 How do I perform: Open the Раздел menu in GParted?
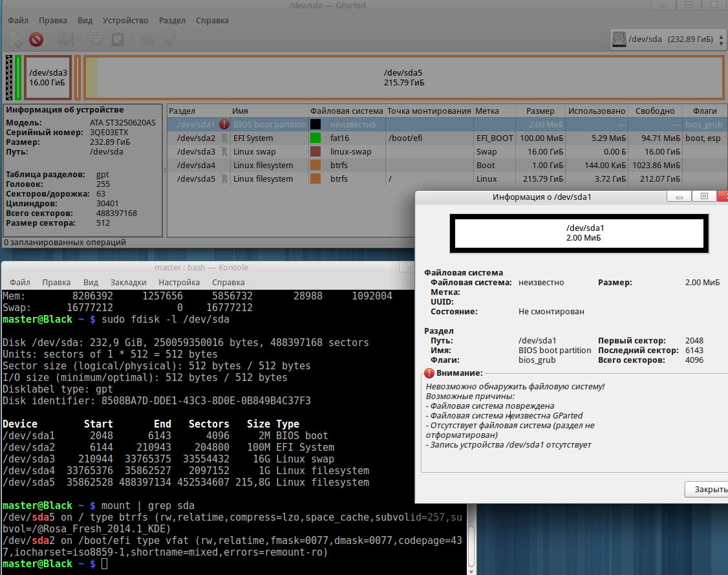[171, 21]
